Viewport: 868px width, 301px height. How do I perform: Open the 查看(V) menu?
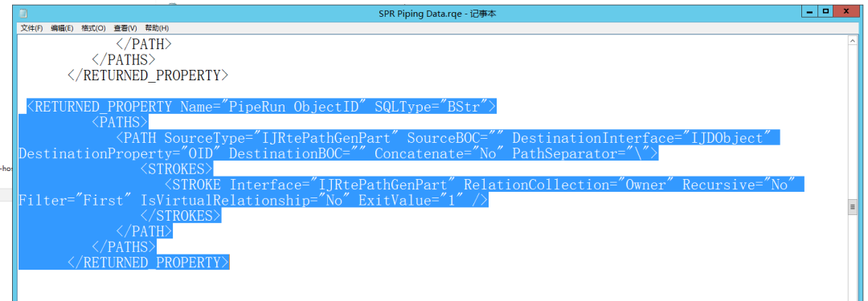coord(125,28)
